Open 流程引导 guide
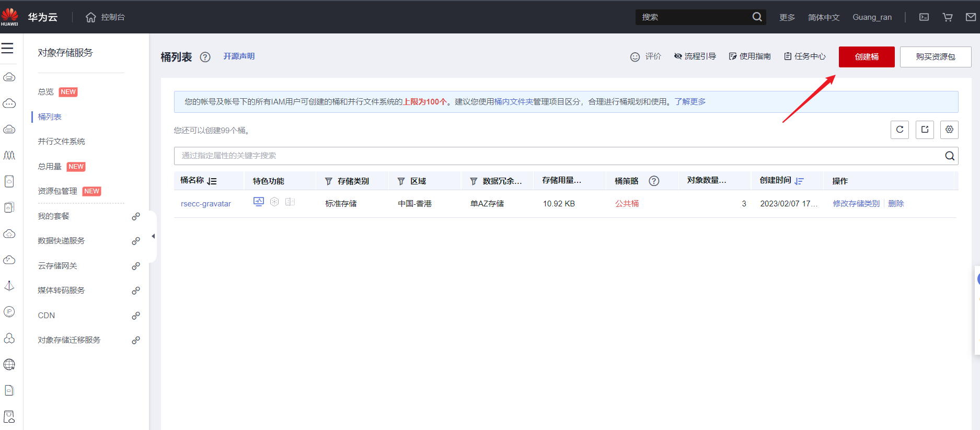The width and height of the screenshot is (980, 430). pos(695,56)
